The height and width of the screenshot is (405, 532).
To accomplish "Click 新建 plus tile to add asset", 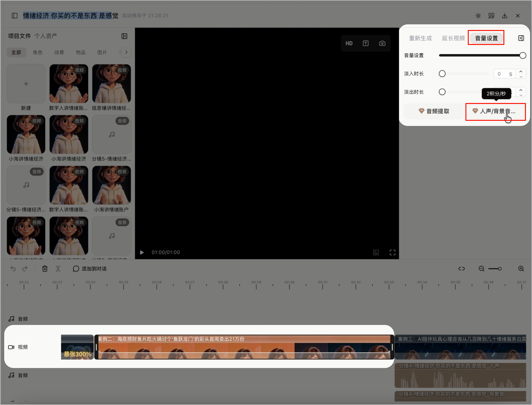I will point(26,84).
